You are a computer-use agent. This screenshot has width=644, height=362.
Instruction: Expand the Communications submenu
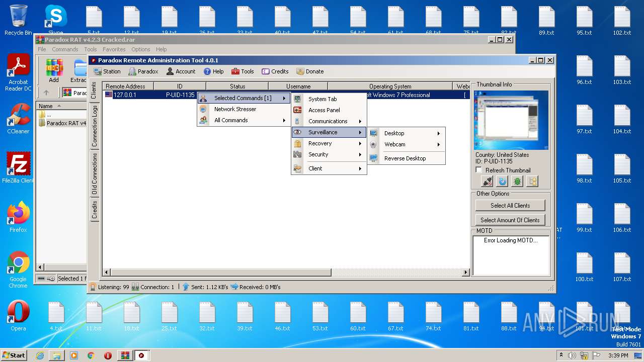329,121
